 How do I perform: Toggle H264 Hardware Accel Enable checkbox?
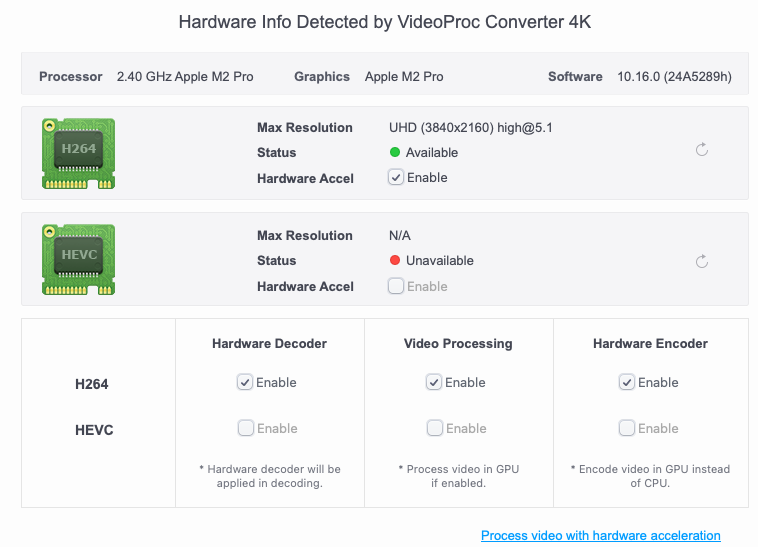(x=396, y=178)
